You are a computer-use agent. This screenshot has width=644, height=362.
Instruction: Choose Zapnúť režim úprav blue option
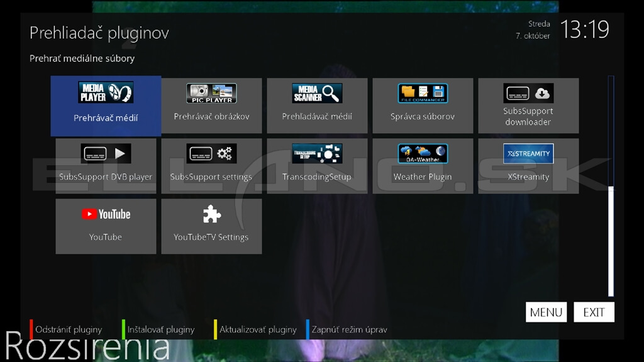coord(350,329)
